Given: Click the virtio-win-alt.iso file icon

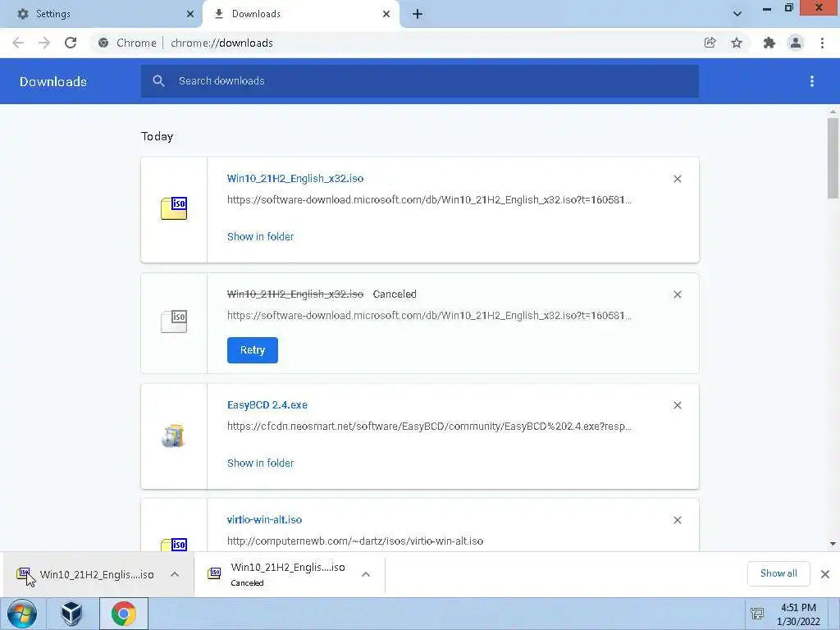Looking at the screenshot, I should point(174,545).
